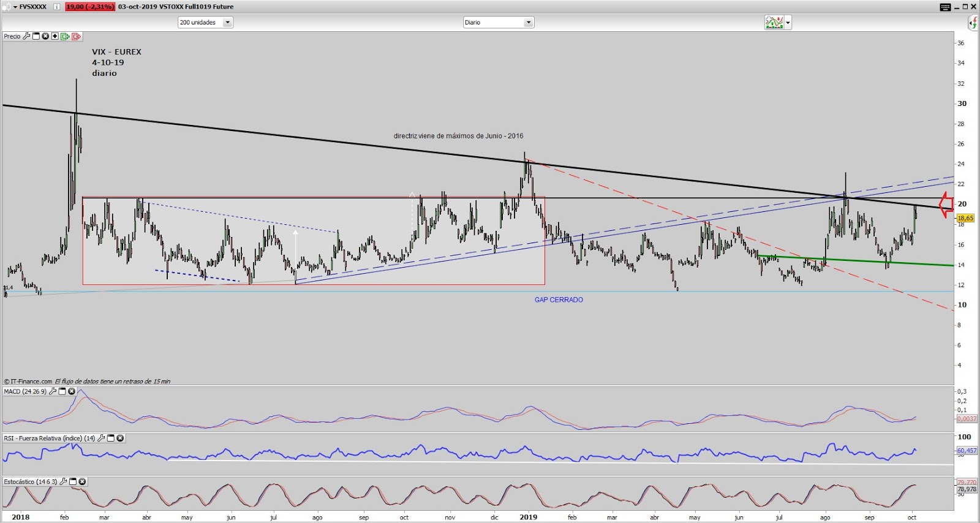Click the 2018 year marker on time axis

click(x=20, y=517)
